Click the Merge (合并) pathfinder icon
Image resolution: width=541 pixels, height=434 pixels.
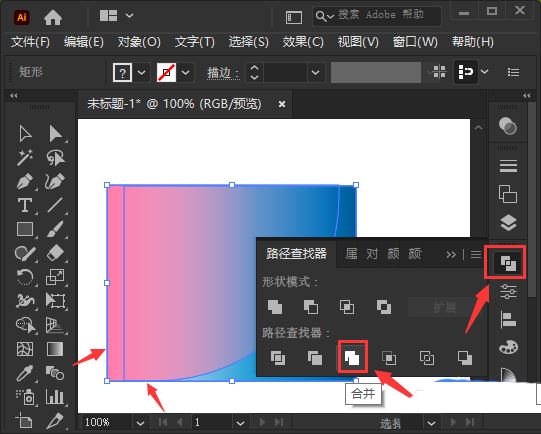(352, 358)
